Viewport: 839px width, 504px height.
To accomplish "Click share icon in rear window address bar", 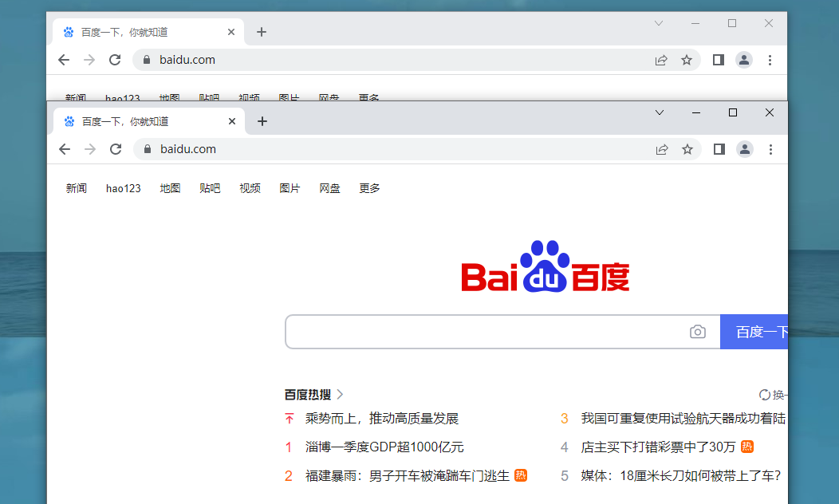I will 661,60.
